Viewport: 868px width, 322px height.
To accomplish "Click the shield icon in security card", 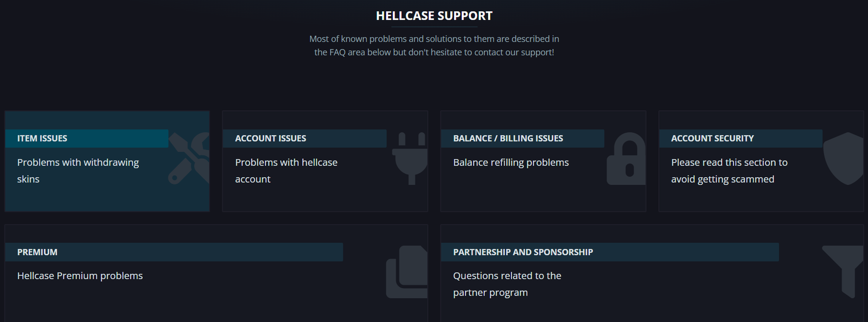I will 843,158.
